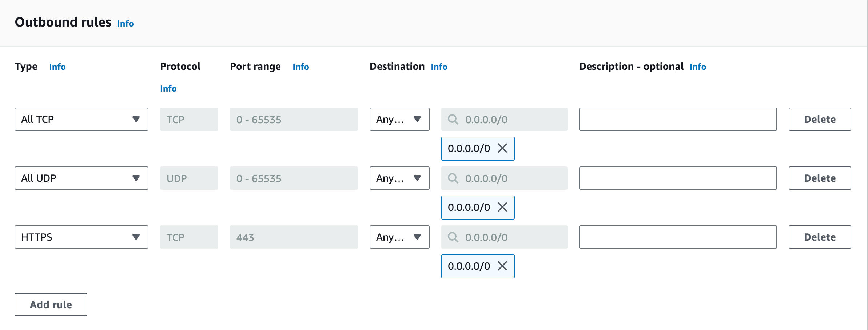Viewport: 868px width, 330px height.
Task: Open the All TCP type dropdown
Action: pyautogui.click(x=81, y=119)
